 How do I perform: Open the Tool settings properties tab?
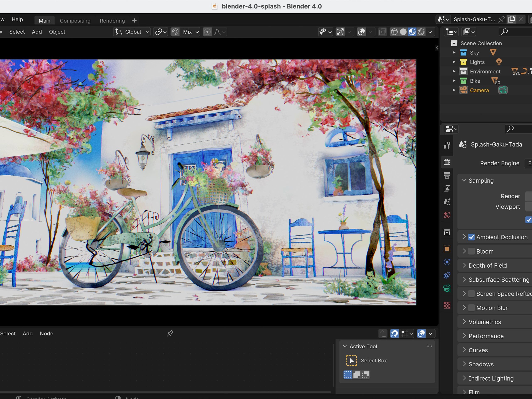pos(447,145)
